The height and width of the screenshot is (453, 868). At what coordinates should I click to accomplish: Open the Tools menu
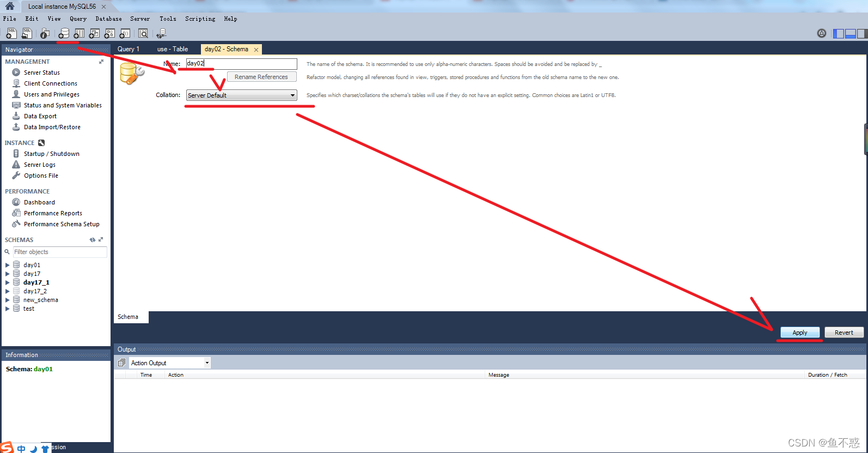click(168, 19)
